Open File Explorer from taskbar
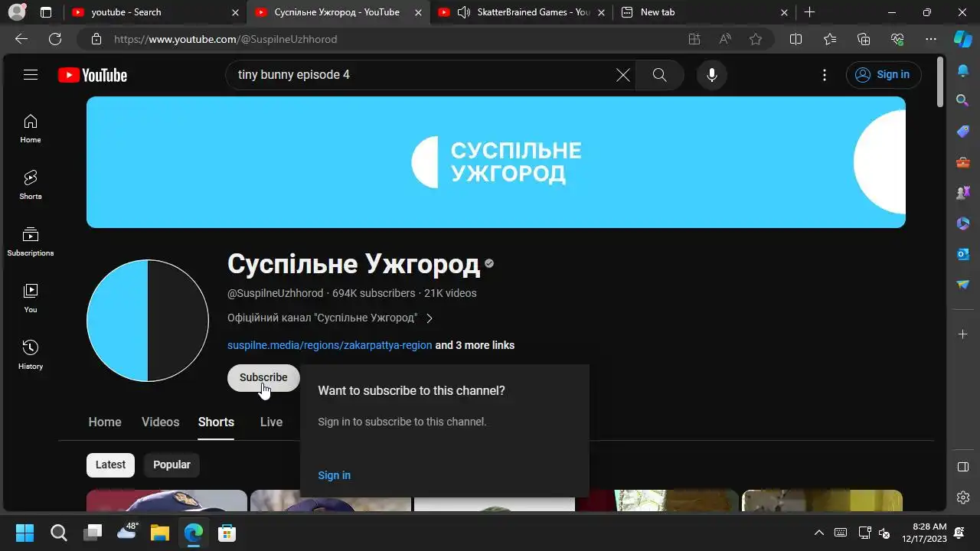 tap(159, 533)
